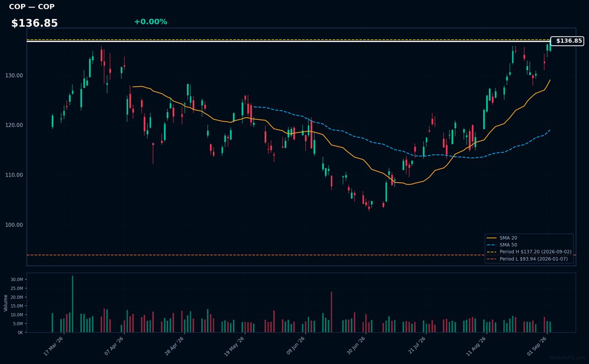Image resolution: width=589 pixels, height=364 pixels.
Task: Click the 100.00 price axis label
Action: [14, 225]
